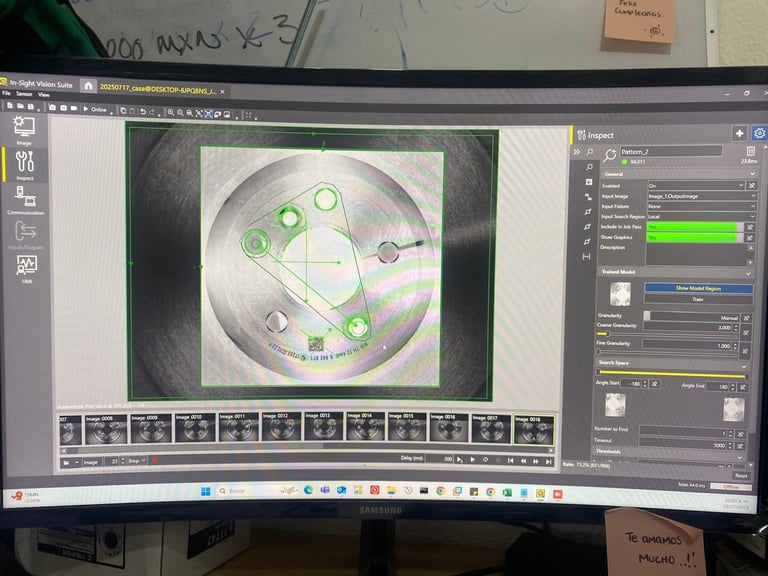Collapse the General section
Screen dimensions: 768x576
752,174
